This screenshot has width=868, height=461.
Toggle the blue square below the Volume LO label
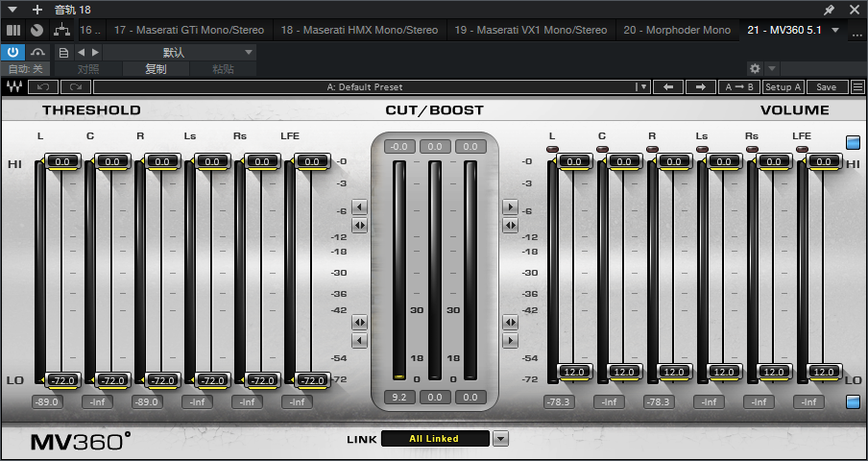click(853, 401)
